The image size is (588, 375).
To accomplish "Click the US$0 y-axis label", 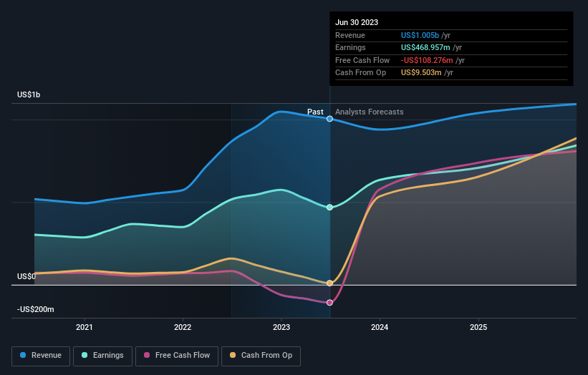I will 26,276.
